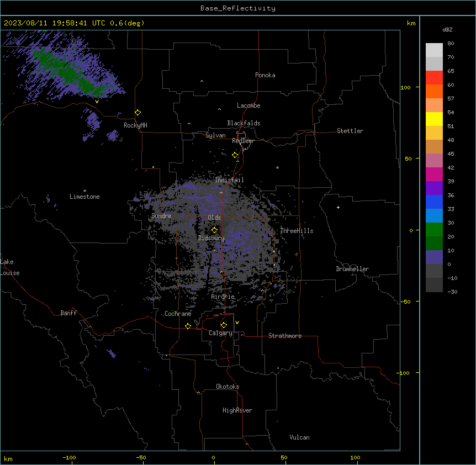Image resolution: width=476 pixels, height=465 pixels.
Task: Click the Didsbury label
Action: 211,238
